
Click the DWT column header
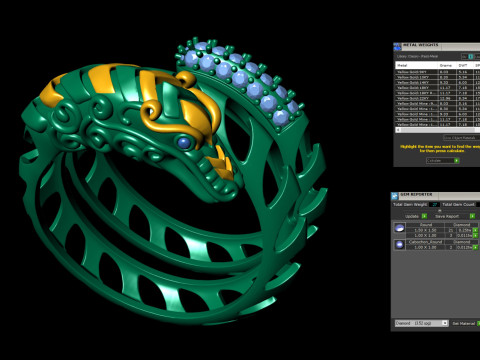pyautogui.click(x=465, y=65)
